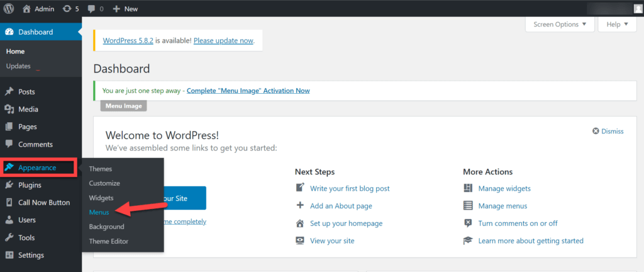The width and height of the screenshot is (644, 272).
Task: Click Write your first blog post link
Action: coord(350,188)
